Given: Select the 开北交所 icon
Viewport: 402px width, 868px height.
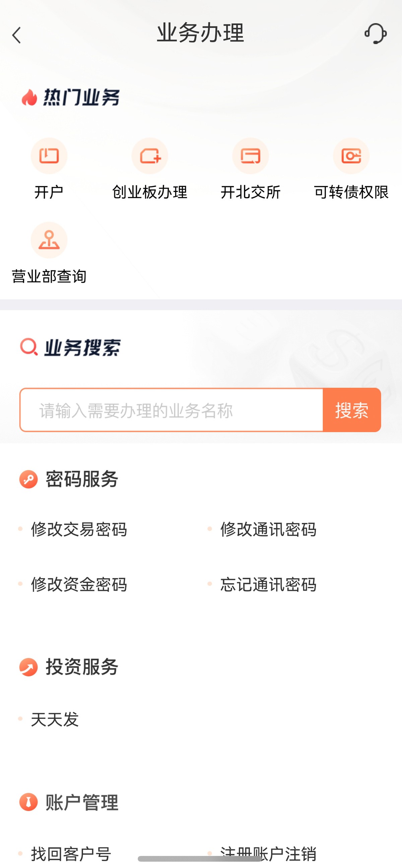Looking at the screenshot, I should point(250,156).
